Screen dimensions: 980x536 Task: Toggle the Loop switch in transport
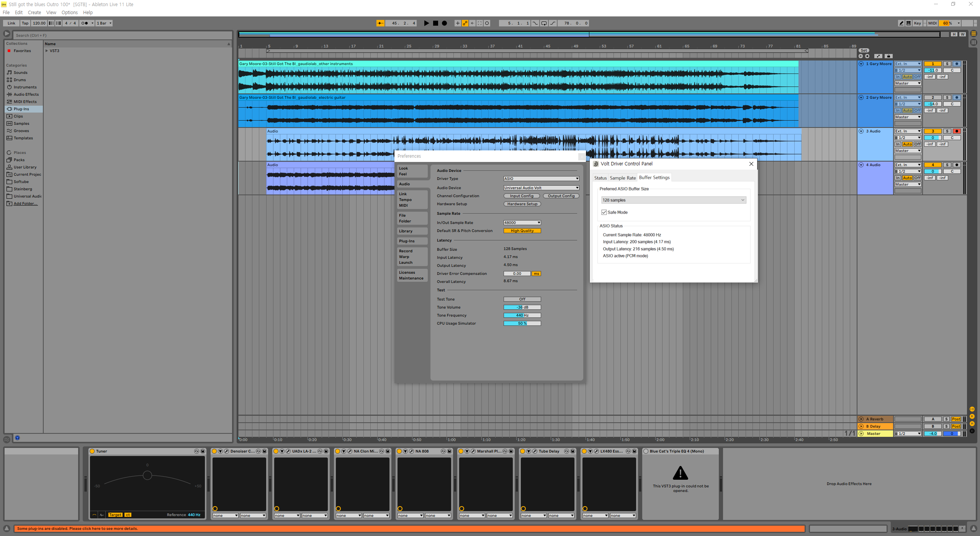point(544,23)
